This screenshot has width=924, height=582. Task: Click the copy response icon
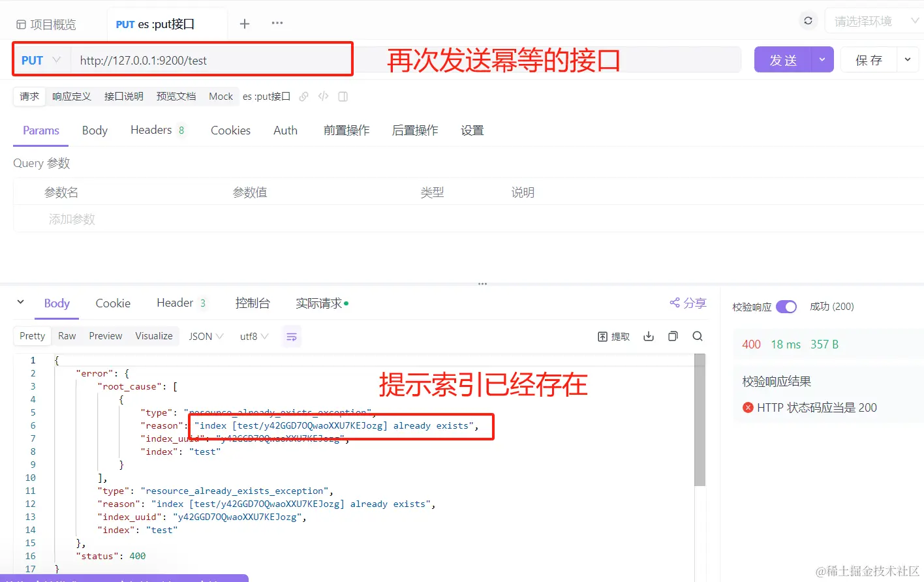pos(673,336)
